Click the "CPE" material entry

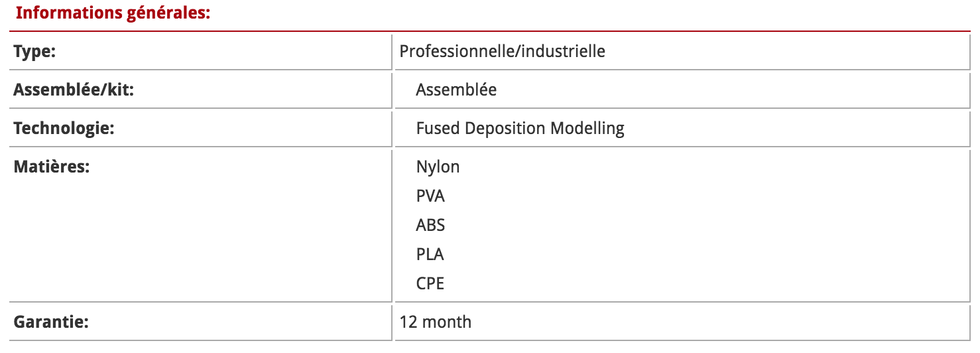pyautogui.click(x=430, y=283)
